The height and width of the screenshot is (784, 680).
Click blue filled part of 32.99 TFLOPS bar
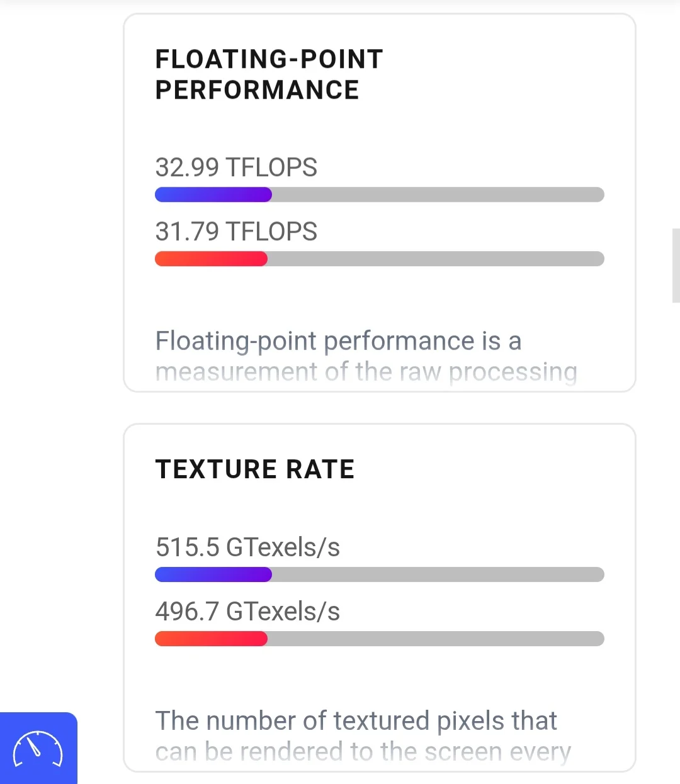coord(213,194)
